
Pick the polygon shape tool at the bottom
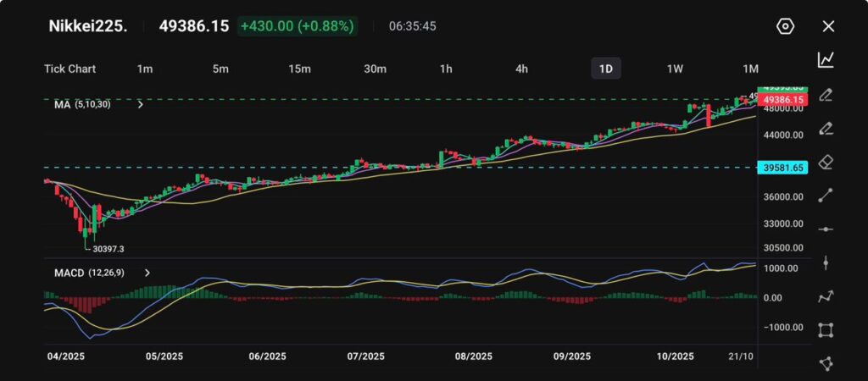click(826, 363)
